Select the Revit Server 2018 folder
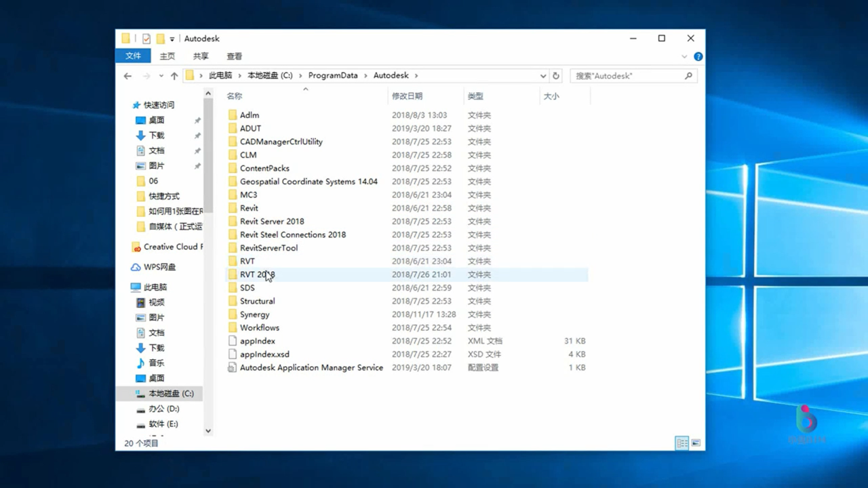The width and height of the screenshot is (868, 488). pyautogui.click(x=272, y=222)
